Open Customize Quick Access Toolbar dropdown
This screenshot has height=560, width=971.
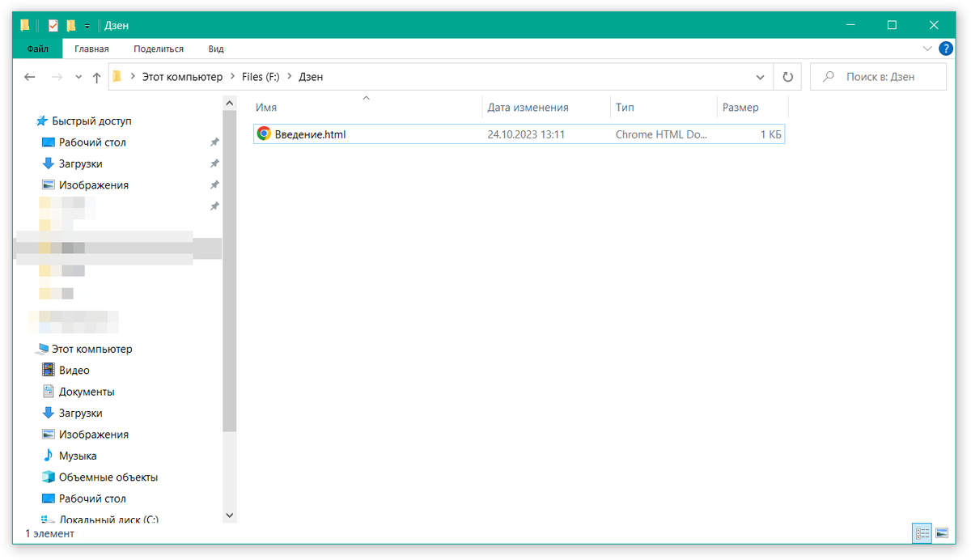click(87, 26)
